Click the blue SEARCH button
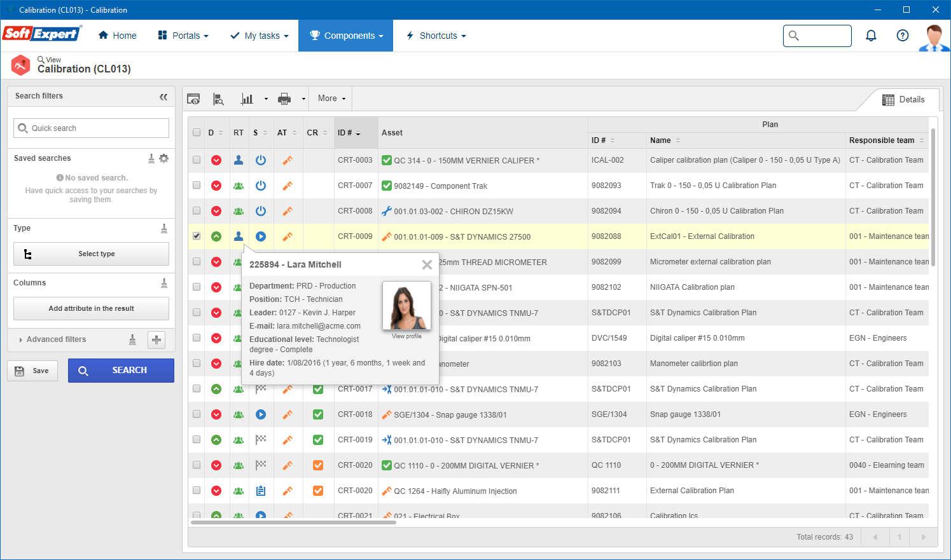Screen dimensions: 951x560 [x=121, y=371]
